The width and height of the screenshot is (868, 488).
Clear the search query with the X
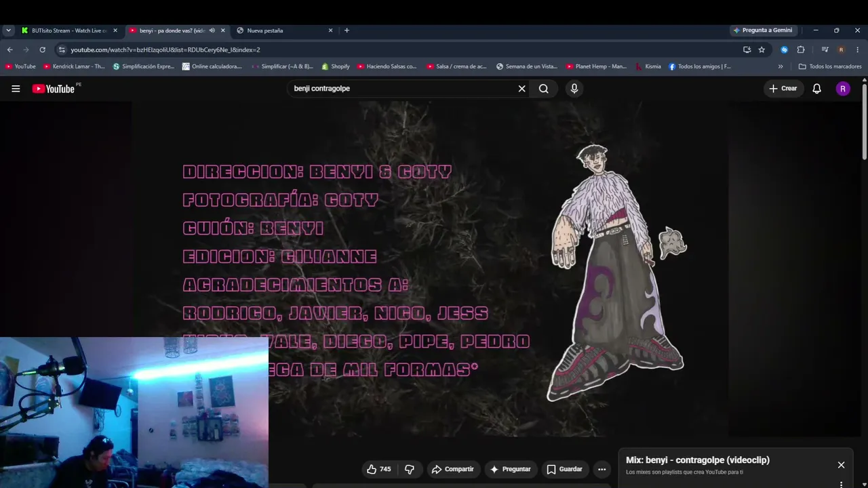[522, 89]
